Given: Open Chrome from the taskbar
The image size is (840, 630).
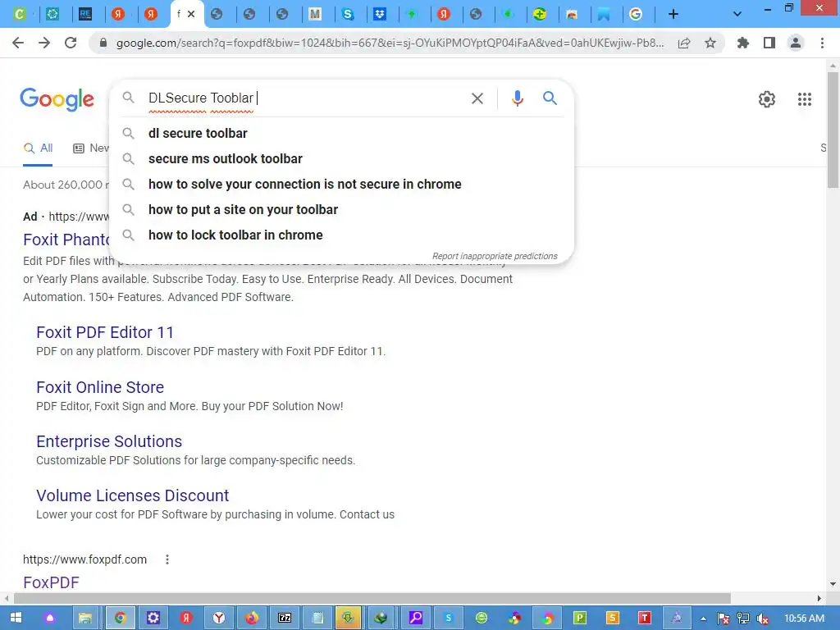Looking at the screenshot, I should pos(120,618).
